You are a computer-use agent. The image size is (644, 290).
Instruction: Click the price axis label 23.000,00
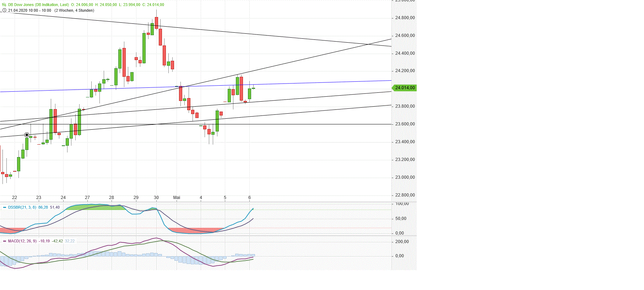[405, 177]
